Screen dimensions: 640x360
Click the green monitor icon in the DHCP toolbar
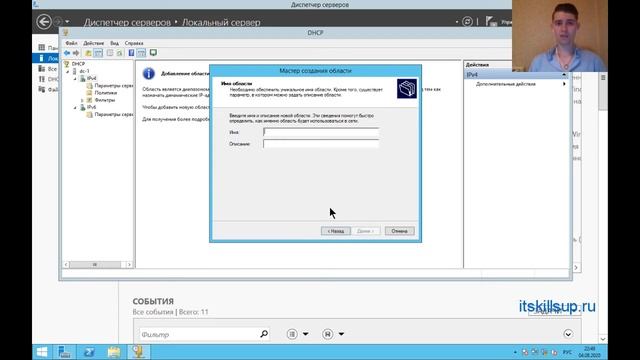pos(153,53)
